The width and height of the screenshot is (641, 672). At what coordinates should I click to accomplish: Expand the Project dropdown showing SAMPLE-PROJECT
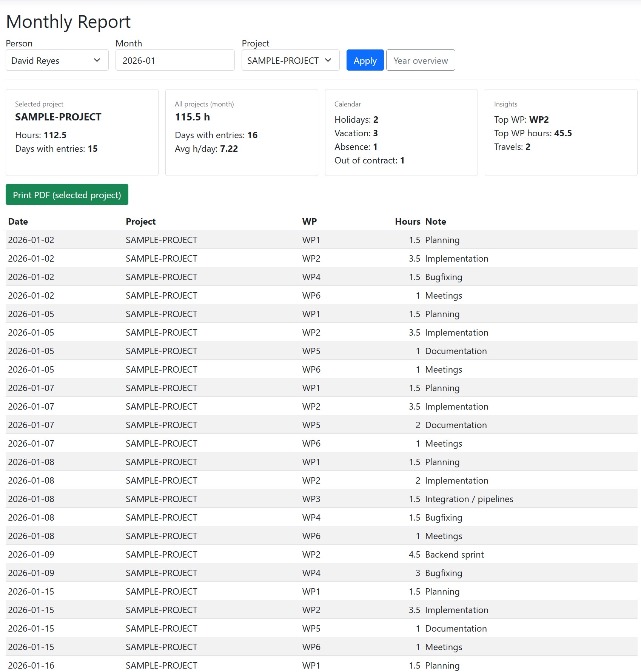(290, 60)
